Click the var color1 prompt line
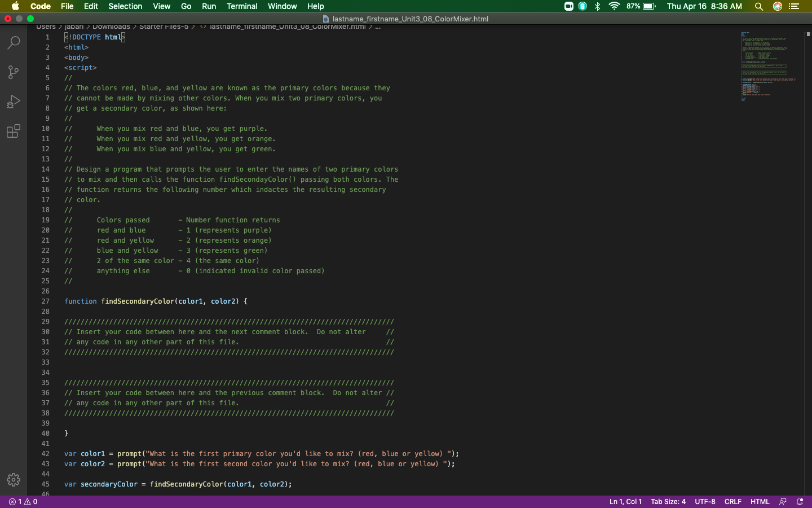This screenshot has height=508, width=812. (x=262, y=454)
